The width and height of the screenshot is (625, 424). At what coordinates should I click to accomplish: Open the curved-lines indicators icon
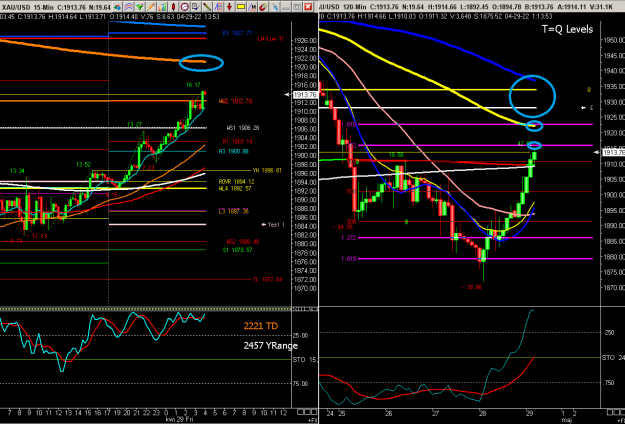pos(128,7)
